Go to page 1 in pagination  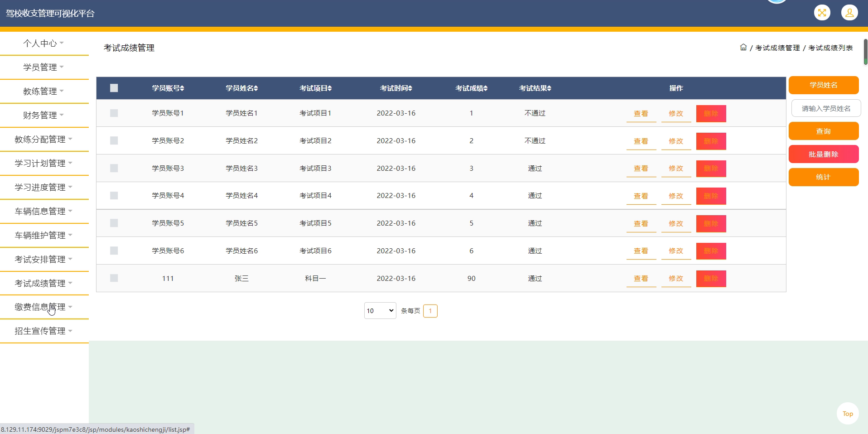pyautogui.click(x=430, y=311)
